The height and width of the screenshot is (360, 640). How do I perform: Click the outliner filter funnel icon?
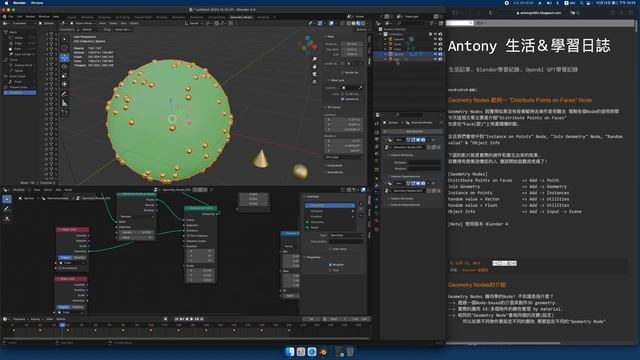click(432, 23)
